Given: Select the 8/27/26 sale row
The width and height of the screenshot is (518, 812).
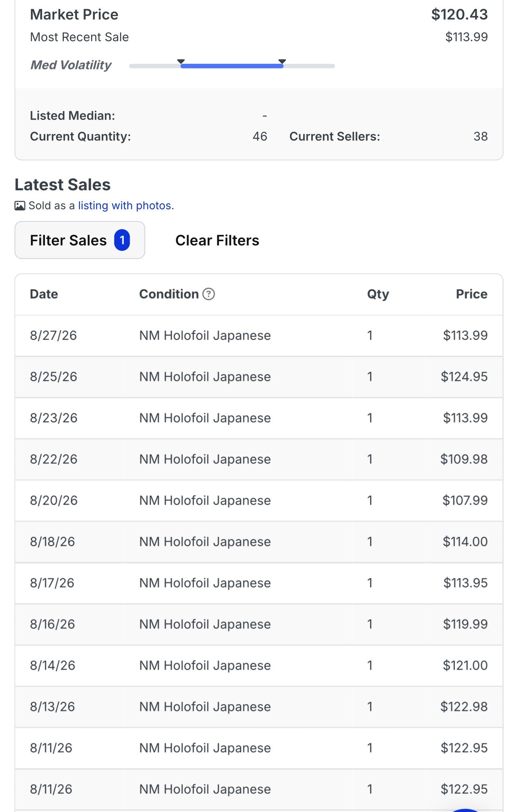Looking at the screenshot, I should (259, 335).
